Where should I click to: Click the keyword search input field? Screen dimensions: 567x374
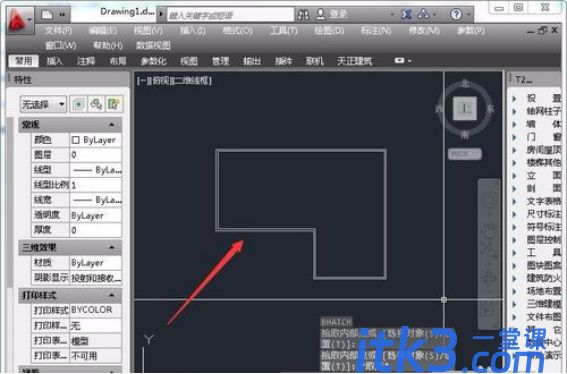pyautogui.click(x=230, y=15)
